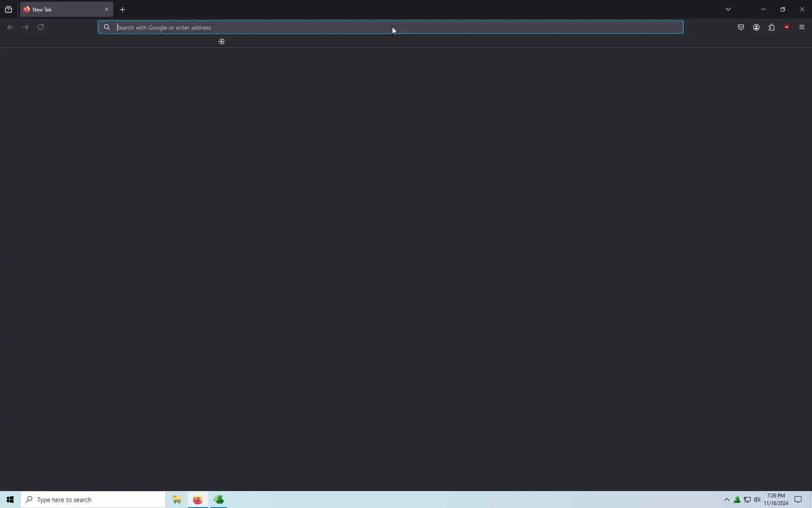This screenshot has height=508, width=812.
Task: Expand the list all tabs dropdown
Action: (x=728, y=9)
